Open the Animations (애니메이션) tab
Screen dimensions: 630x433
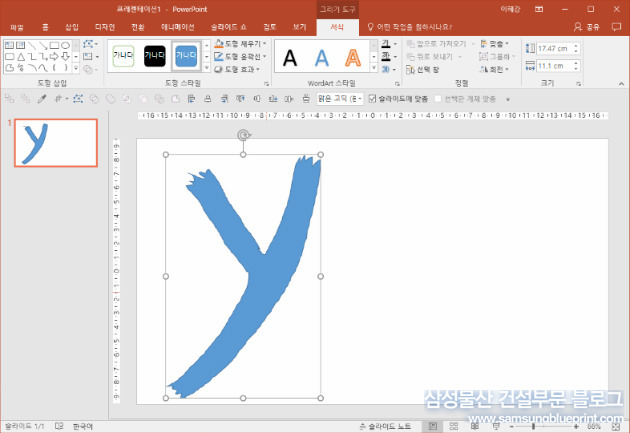pyautogui.click(x=178, y=27)
